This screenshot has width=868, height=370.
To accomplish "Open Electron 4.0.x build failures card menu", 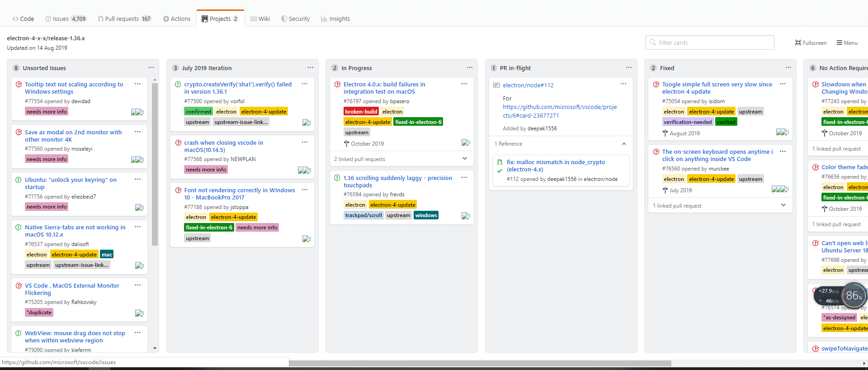I will pos(464,84).
